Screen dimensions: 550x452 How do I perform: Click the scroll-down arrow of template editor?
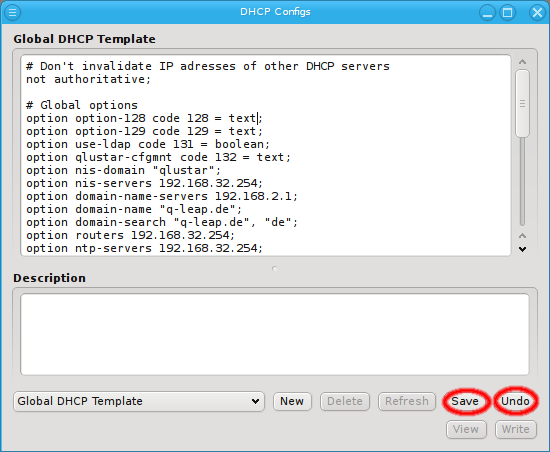coord(522,249)
